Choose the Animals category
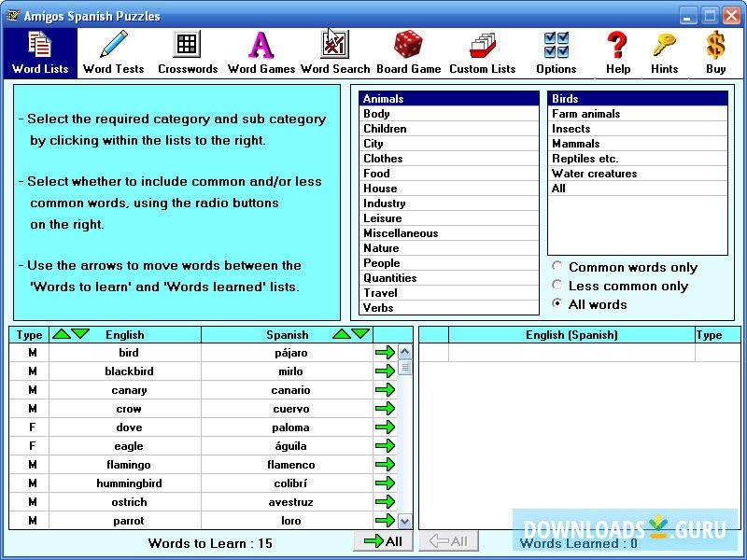Viewport: 747px width, 560px height. (x=448, y=99)
